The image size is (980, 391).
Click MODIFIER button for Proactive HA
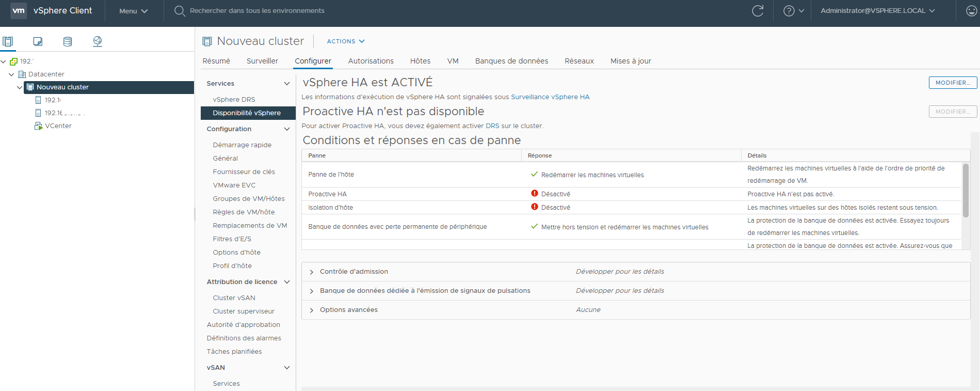pyautogui.click(x=953, y=112)
